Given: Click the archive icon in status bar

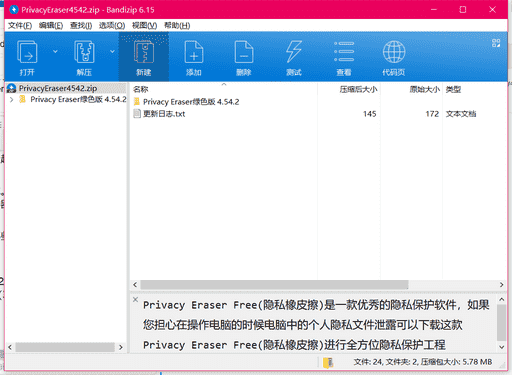Looking at the screenshot, I should [x=328, y=362].
